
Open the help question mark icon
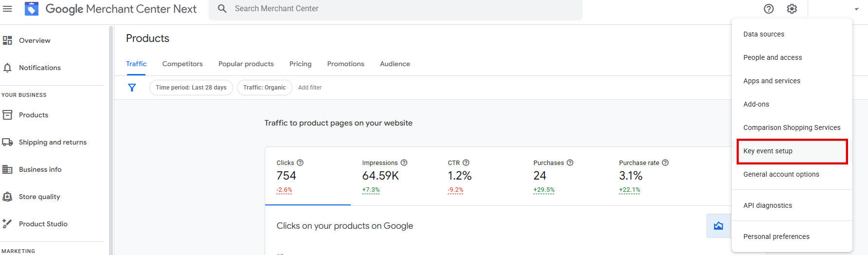769,9
